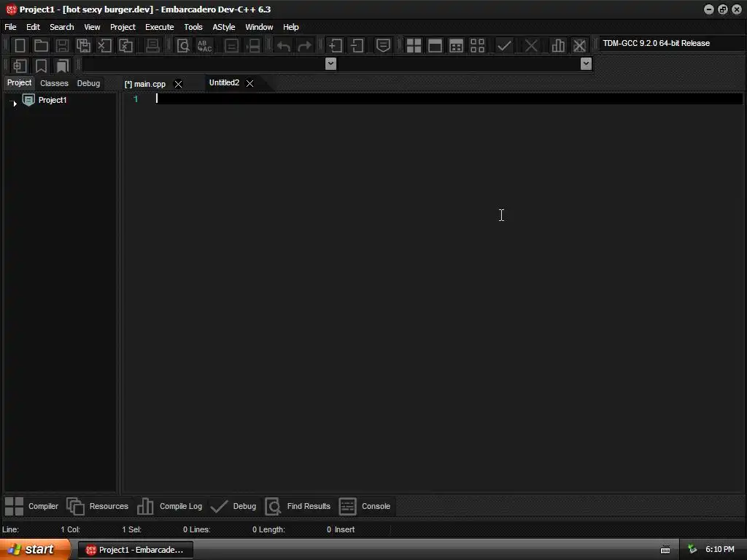Click the Save All icon
This screenshot has width=747, height=560.
pos(83,46)
